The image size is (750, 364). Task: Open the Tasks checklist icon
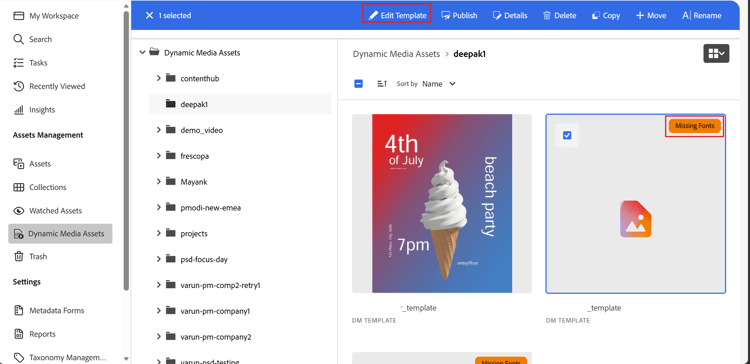(18, 63)
